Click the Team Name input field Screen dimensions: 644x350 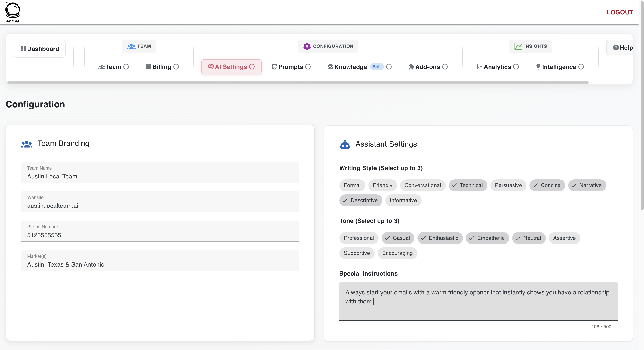coord(160,176)
